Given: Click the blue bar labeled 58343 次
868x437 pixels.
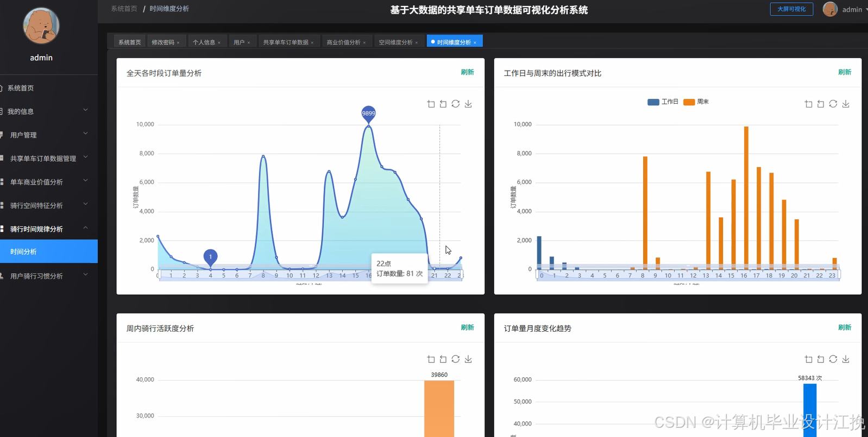Looking at the screenshot, I should pyautogui.click(x=810, y=410).
